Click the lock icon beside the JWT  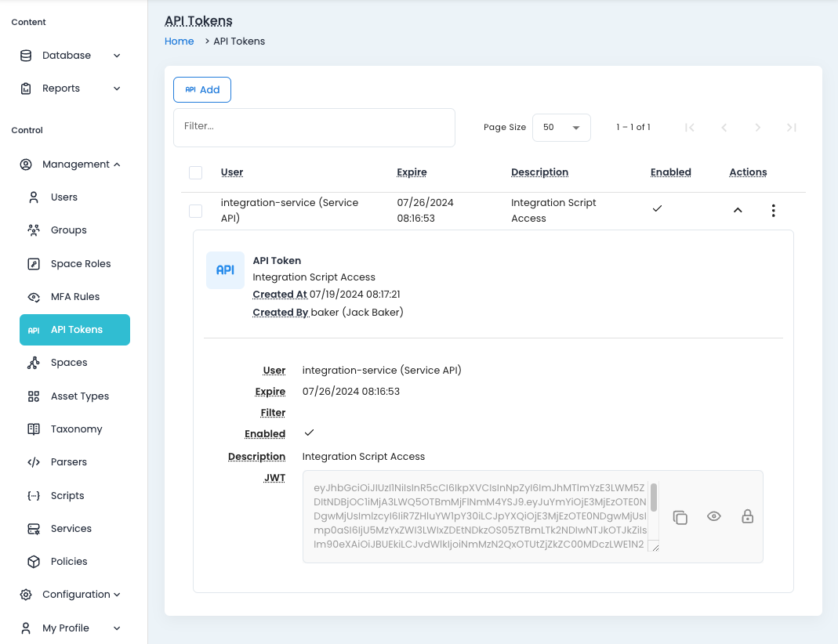point(747,517)
